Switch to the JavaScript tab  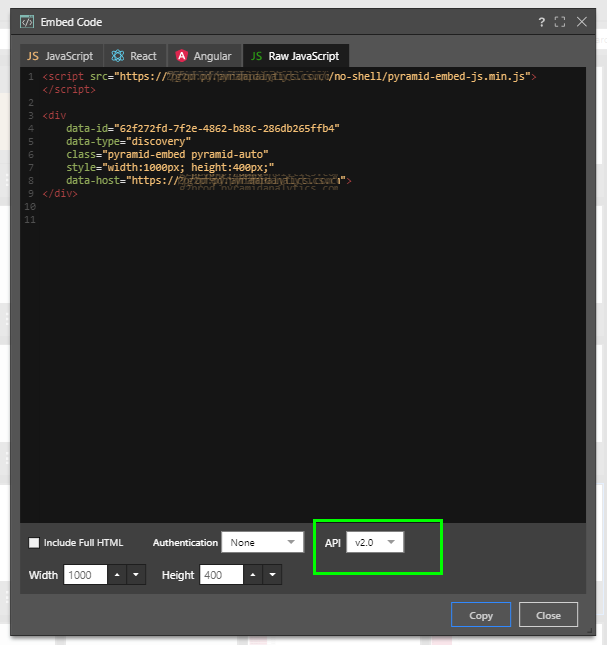click(x=61, y=56)
